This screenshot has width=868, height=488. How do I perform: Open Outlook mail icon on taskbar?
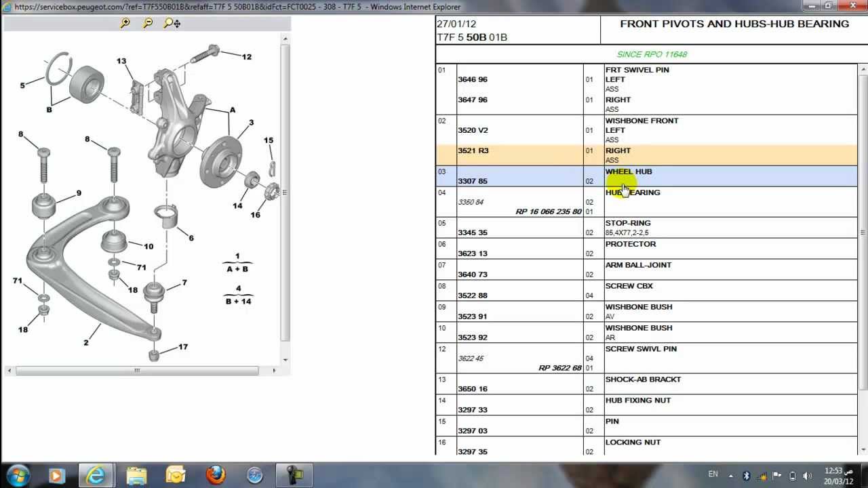176,474
